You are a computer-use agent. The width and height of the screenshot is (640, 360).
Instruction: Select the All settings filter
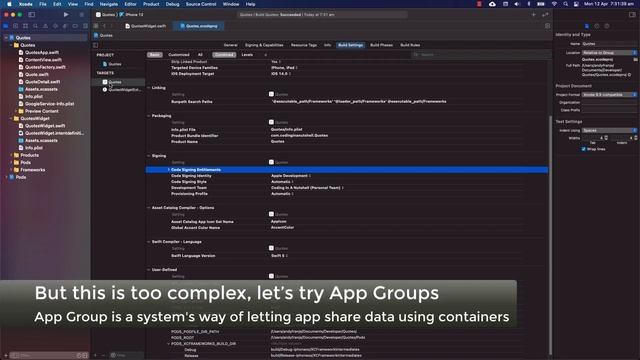200,55
